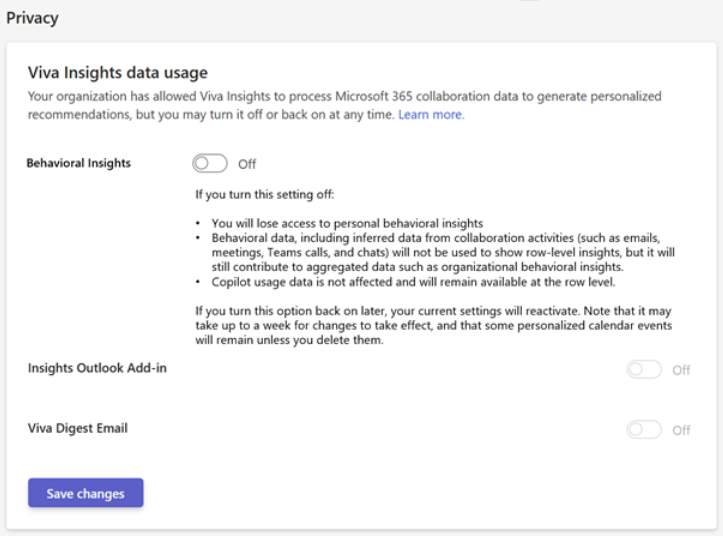Click the Insights Outlook Add-in label
723x536 pixels.
[x=97, y=368]
